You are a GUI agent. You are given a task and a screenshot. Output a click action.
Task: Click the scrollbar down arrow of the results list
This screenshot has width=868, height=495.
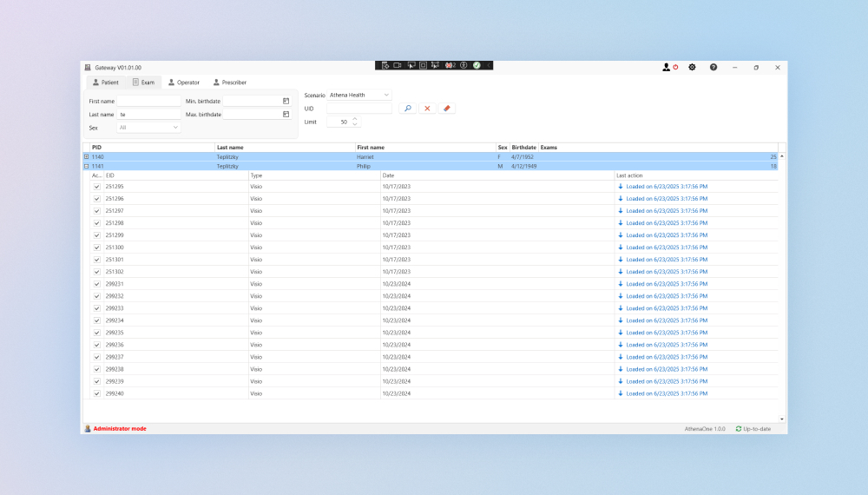point(782,419)
